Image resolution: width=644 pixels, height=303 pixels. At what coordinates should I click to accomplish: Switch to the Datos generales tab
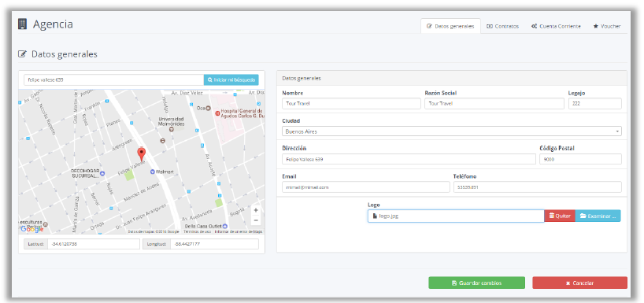pyautogui.click(x=450, y=26)
